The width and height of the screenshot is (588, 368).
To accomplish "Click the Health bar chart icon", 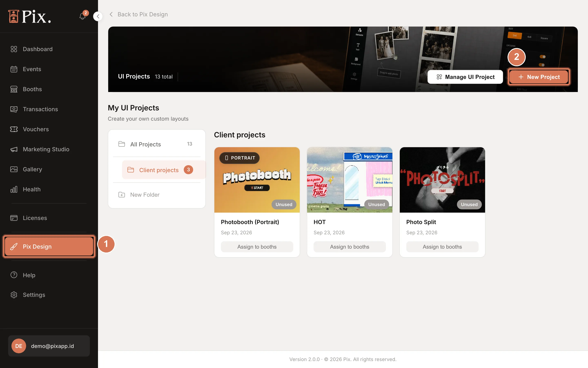I will pyautogui.click(x=14, y=189).
